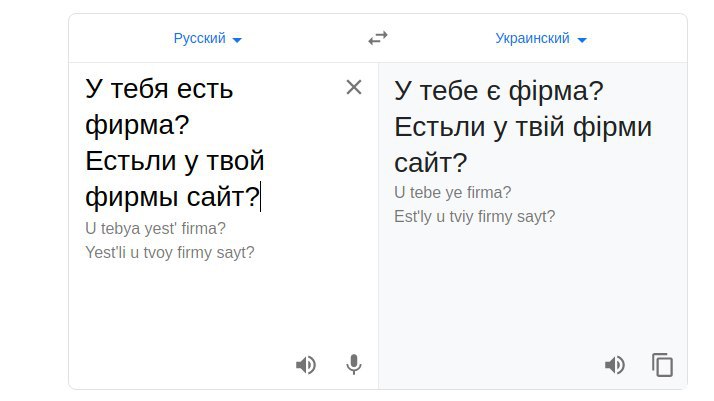Open the Украинский target language selector
714x401 pixels.
tap(532, 39)
